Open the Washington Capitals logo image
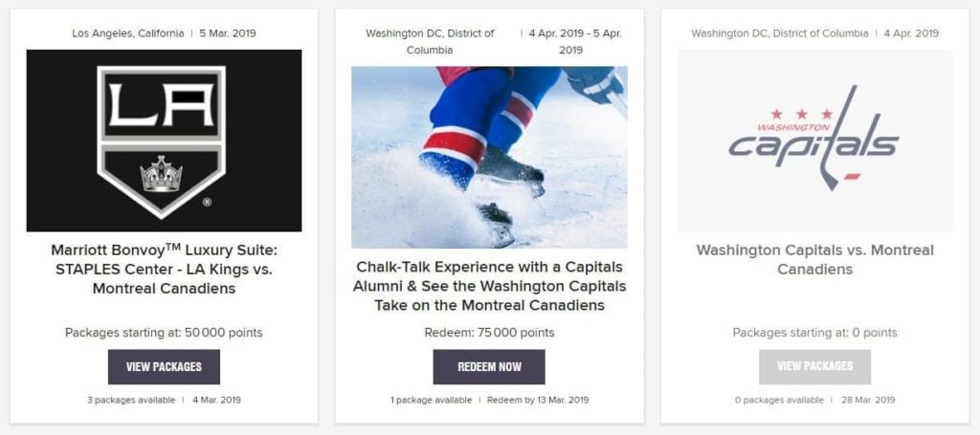This screenshot has width=980, height=435. tap(814, 141)
